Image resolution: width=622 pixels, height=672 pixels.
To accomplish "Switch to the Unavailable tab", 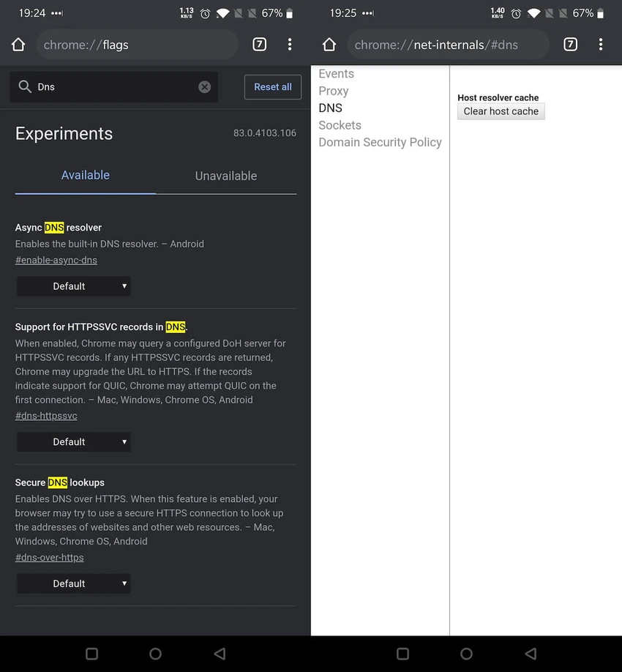I will click(226, 176).
